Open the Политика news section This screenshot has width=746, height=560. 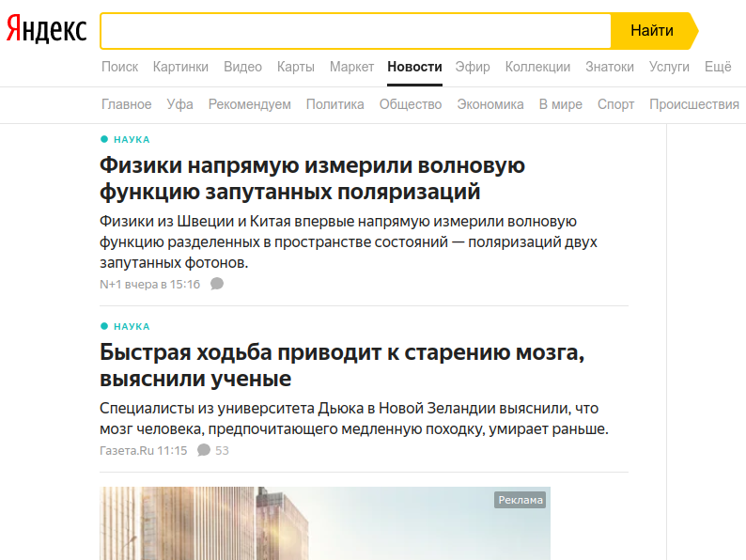[334, 104]
